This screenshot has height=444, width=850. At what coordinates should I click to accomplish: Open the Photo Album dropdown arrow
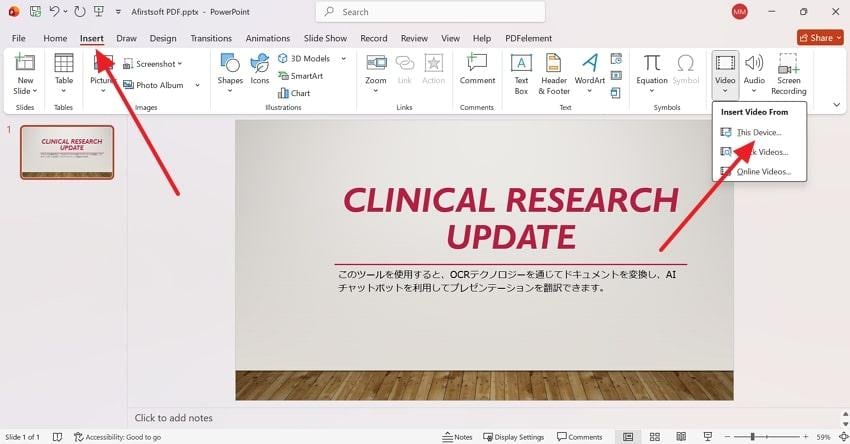[x=197, y=85]
